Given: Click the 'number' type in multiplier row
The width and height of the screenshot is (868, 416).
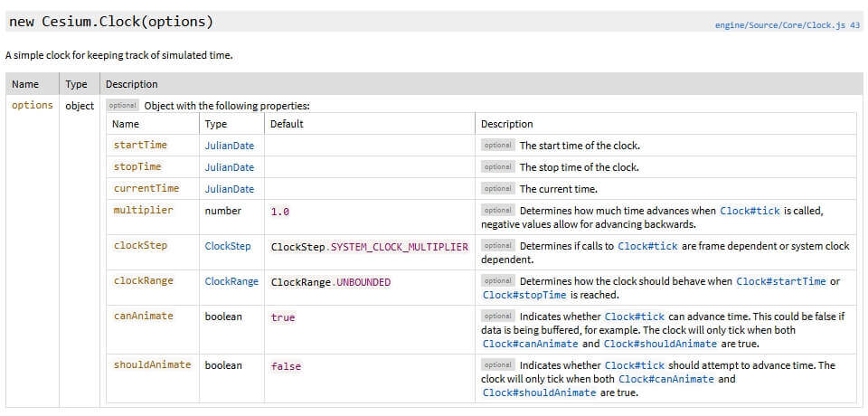Looking at the screenshot, I should pyautogui.click(x=223, y=211).
